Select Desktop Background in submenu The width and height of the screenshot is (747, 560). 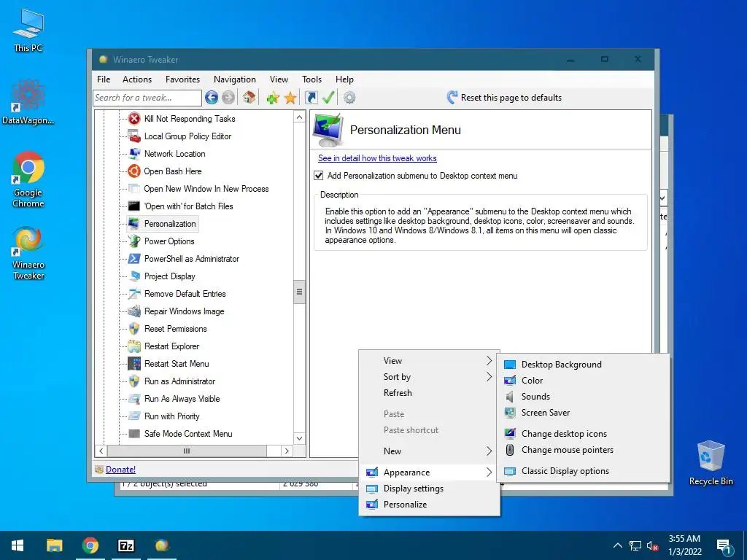point(583,365)
